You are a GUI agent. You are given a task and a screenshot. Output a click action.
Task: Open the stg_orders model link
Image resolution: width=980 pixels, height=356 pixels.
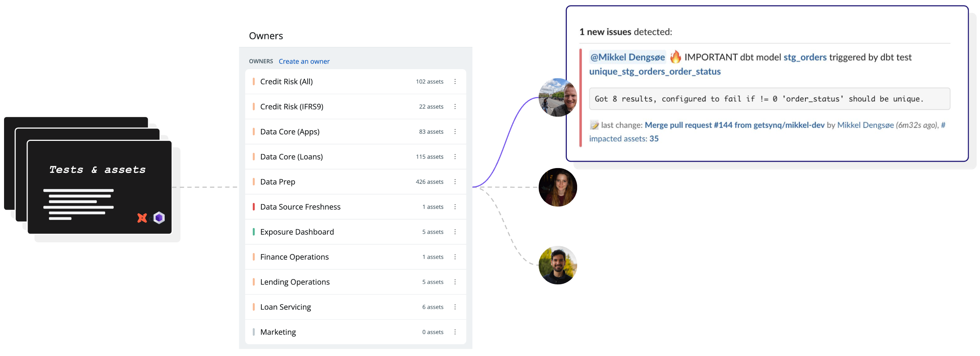point(805,57)
